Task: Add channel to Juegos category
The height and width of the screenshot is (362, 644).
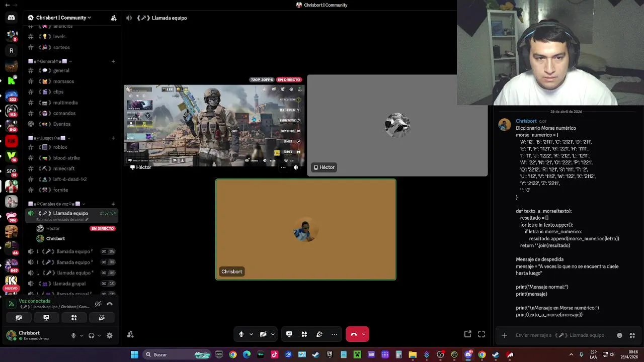Action: coord(113,138)
